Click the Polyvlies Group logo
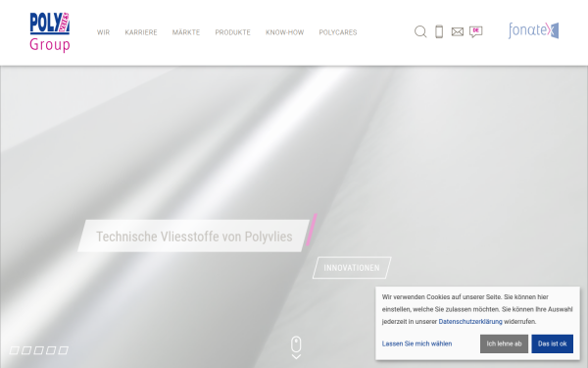Screen dimensions: 588x368 pos(50,32)
